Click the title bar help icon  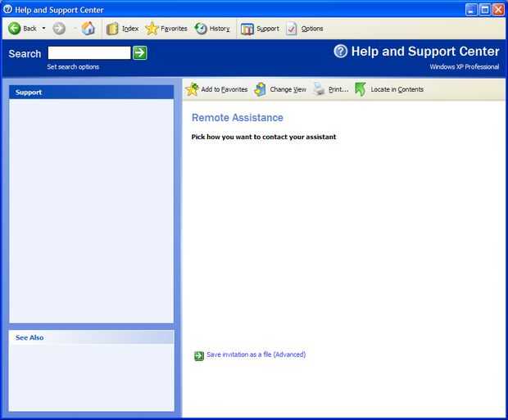(x=7, y=10)
